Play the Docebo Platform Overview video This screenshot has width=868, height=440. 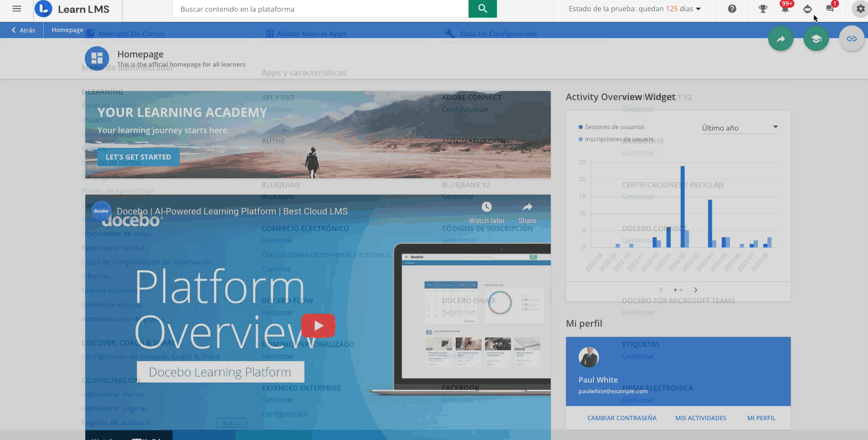pos(318,326)
